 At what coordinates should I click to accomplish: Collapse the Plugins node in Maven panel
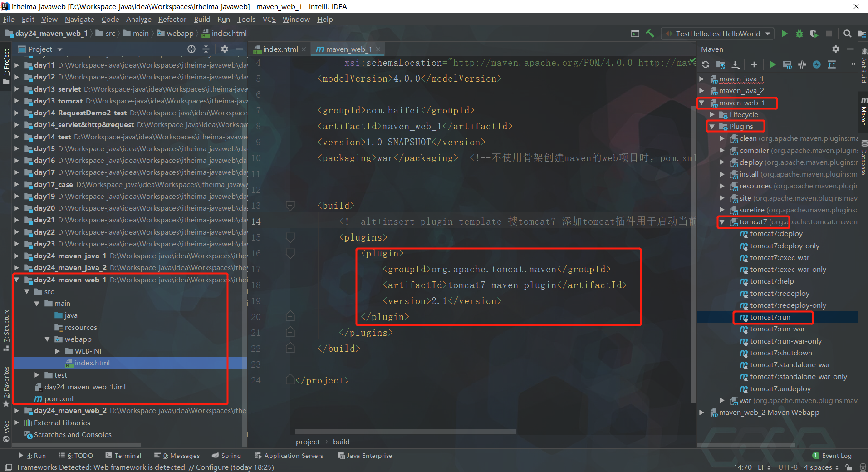click(712, 127)
